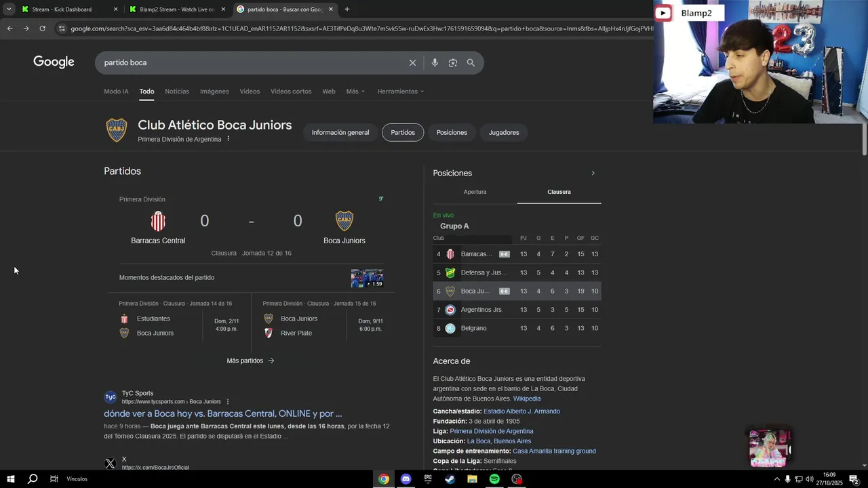Go to Google homepage via the logo
868x488 pixels.
pos(54,62)
